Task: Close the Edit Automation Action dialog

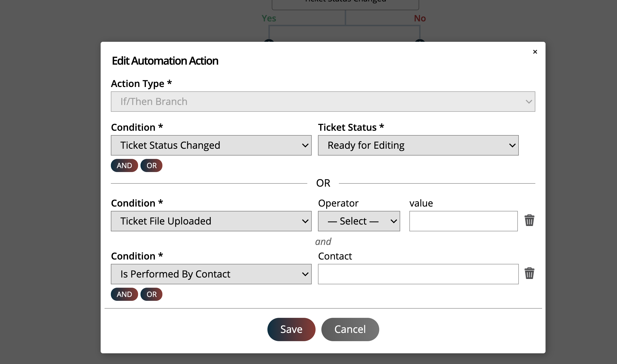Action: (x=535, y=52)
